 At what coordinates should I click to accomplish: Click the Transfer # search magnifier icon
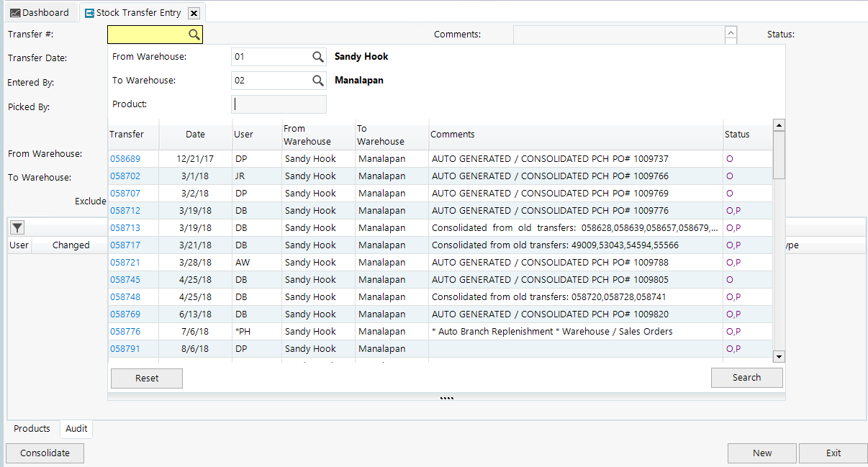[193, 34]
